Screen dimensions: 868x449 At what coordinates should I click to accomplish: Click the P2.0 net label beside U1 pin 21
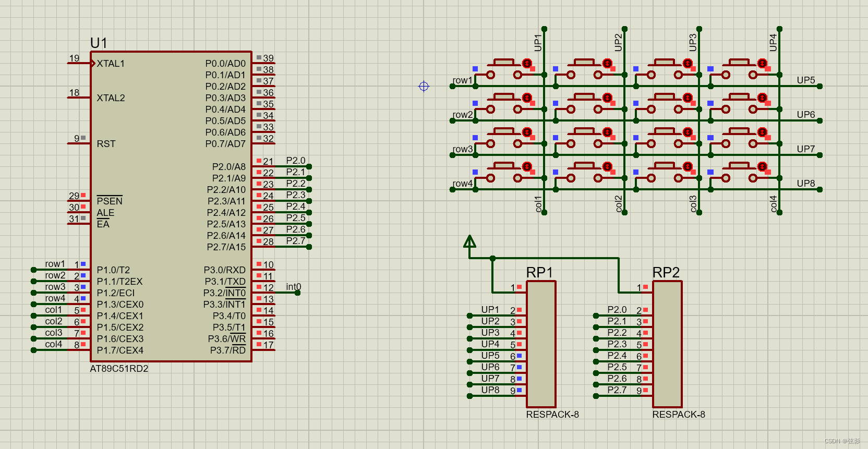coord(296,161)
